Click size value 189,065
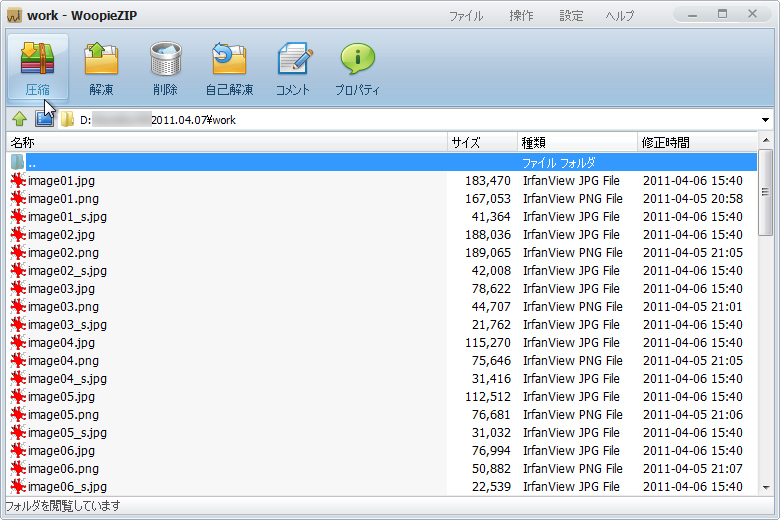 coord(488,253)
